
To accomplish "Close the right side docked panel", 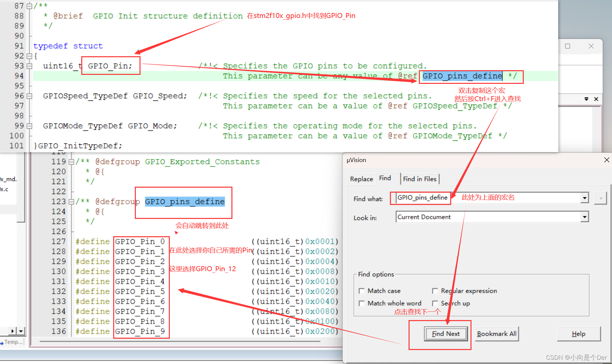I will (596, 99).
